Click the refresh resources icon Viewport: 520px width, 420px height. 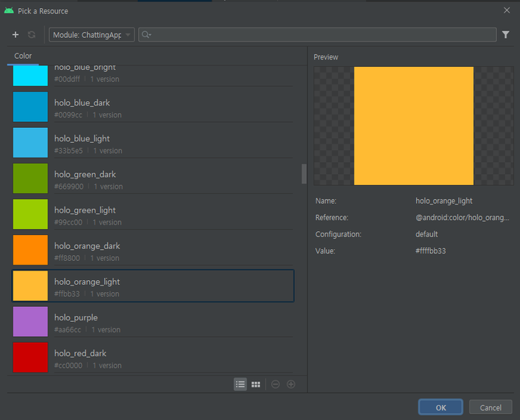31,34
